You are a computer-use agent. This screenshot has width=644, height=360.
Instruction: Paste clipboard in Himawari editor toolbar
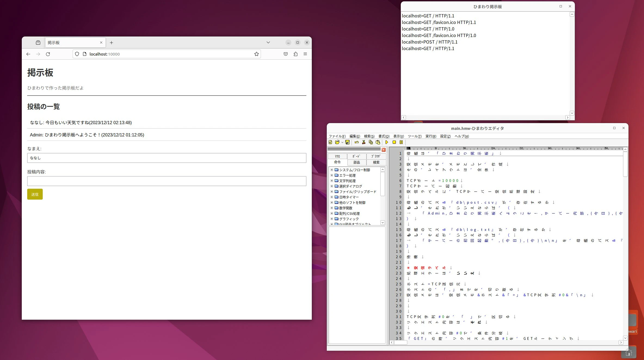[378, 142]
